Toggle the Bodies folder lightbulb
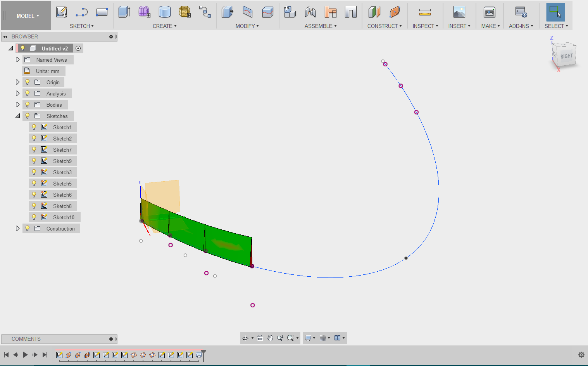The height and width of the screenshot is (366, 588). point(27,104)
